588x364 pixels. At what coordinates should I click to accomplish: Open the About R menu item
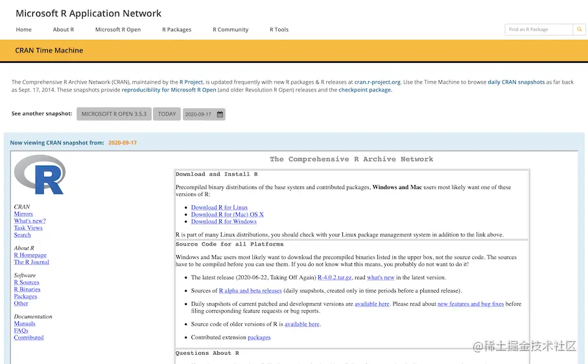pyautogui.click(x=64, y=30)
